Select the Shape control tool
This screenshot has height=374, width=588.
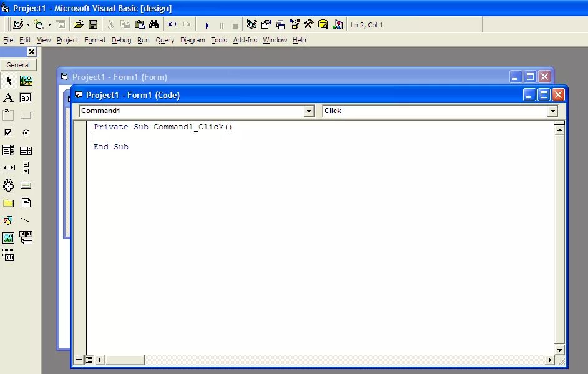9,220
